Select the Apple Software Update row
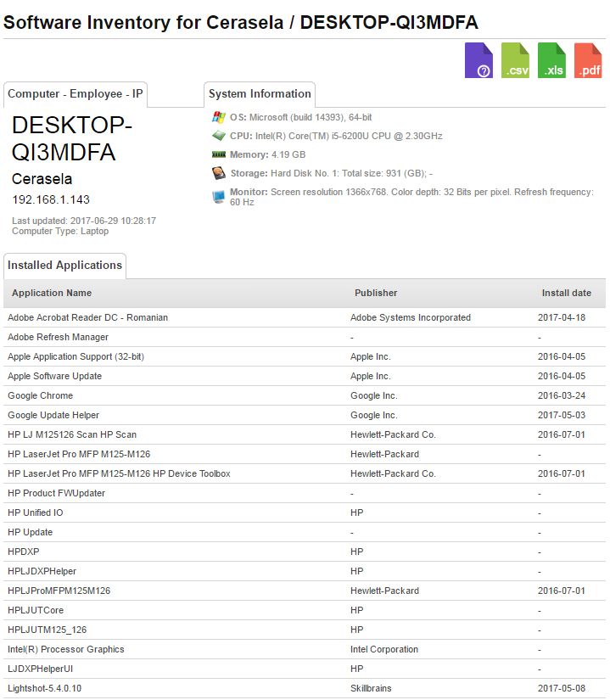 [305, 376]
